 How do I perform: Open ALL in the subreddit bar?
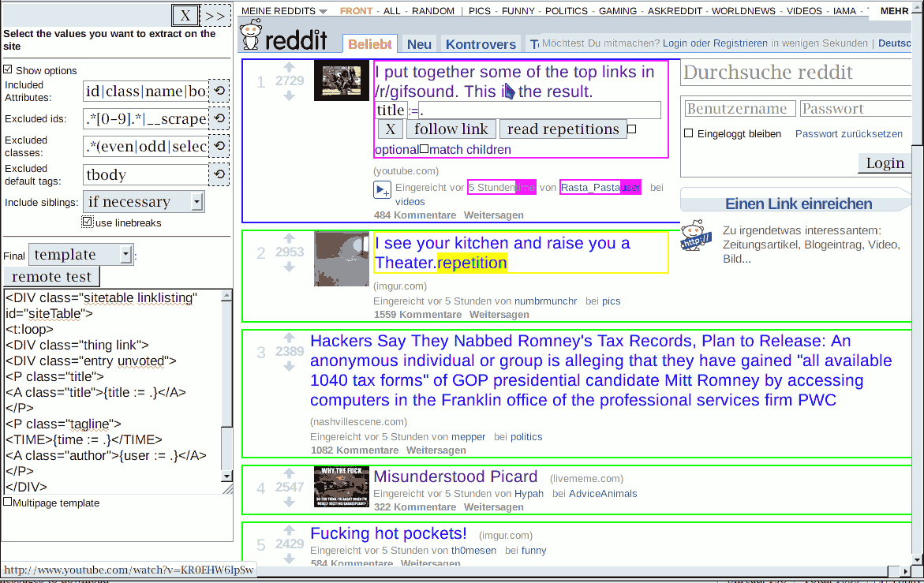(392, 10)
